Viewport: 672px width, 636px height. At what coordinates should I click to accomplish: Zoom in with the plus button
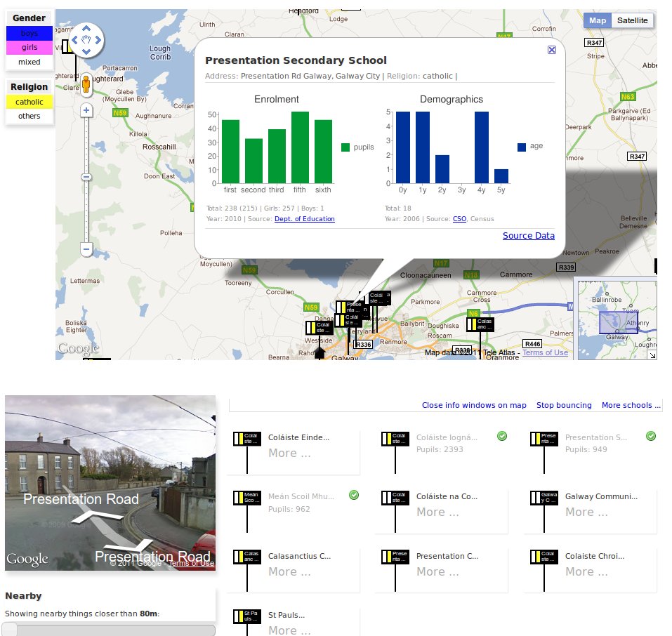[x=86, y=110]
